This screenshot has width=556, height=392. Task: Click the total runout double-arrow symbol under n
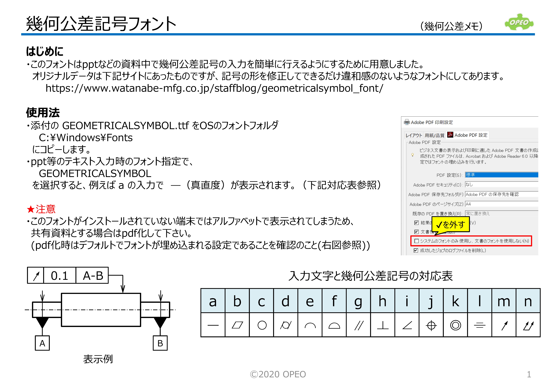pos(528,325)
